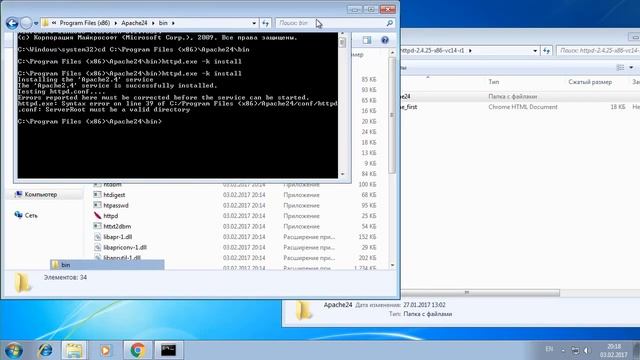Open the address bar history dropdown in bin window

pyautogui.click(x=254, y=23)
